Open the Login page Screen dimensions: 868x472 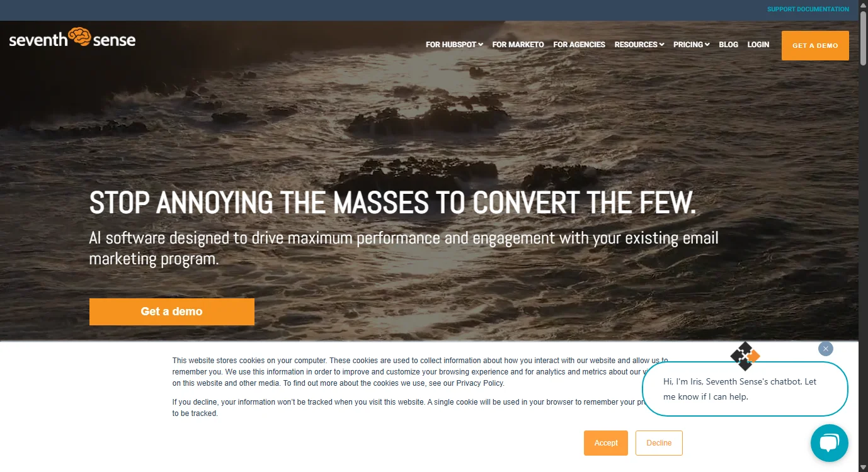tap(758, 45)
